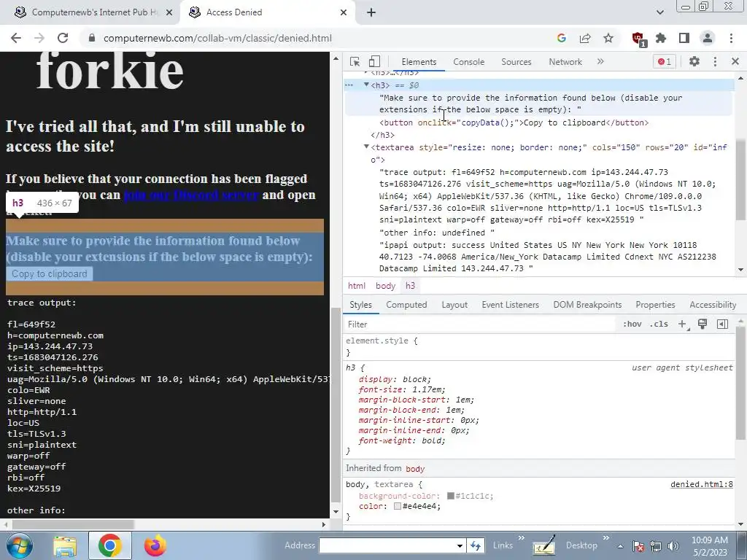747x560 pixels.
Task: Close the DevTools panel
Action: point(735,61)
